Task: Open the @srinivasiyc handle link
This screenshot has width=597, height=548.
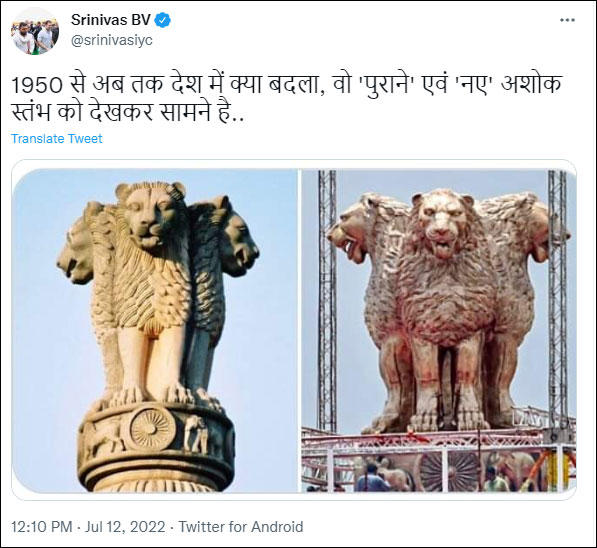Action: pos(112,40)
